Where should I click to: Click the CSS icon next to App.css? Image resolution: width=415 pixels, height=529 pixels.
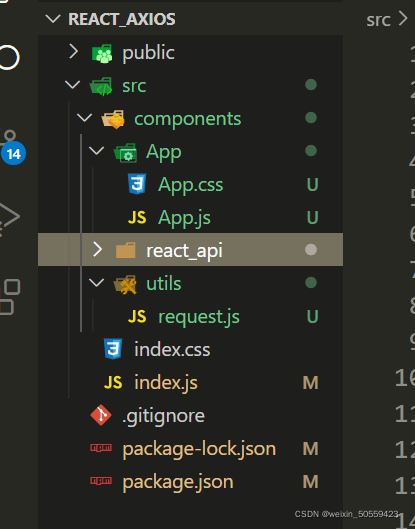[137, 184]
